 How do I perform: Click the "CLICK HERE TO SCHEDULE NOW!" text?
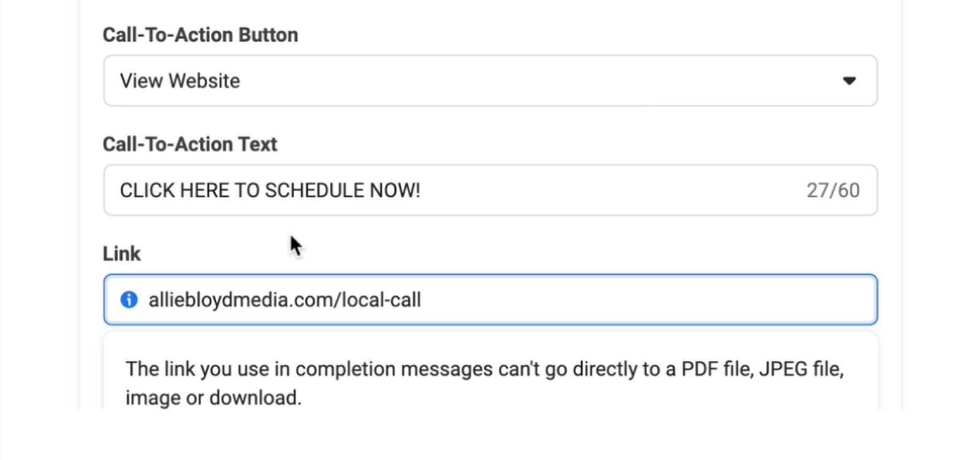270,190
